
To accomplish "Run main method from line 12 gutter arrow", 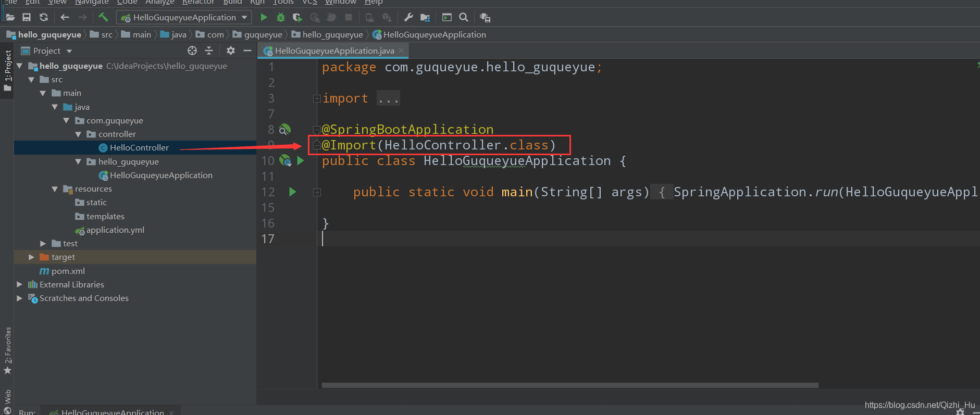I will [x=293, y=192].
